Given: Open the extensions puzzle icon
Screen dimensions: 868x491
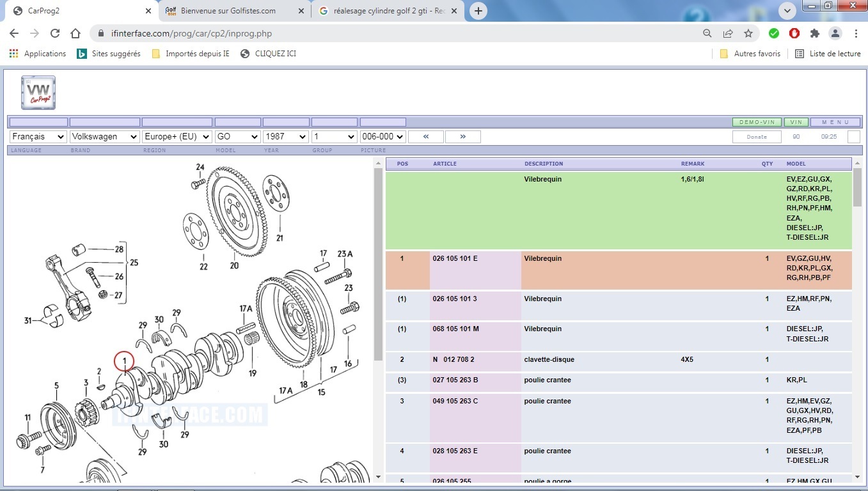Looking at the screenshot, I should 814,33.
